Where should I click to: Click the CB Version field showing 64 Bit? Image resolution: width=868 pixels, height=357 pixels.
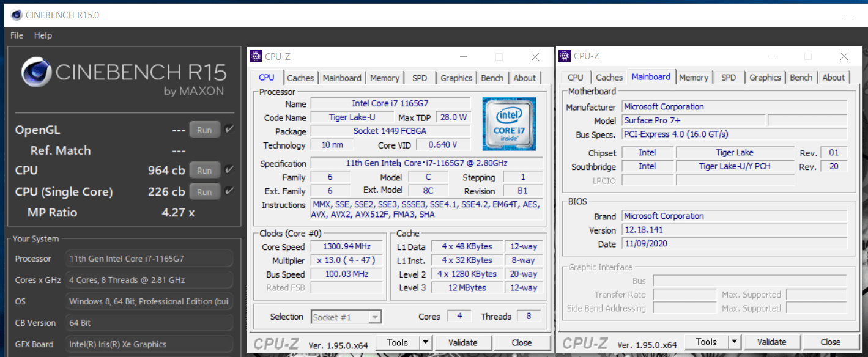coord(149,323)
